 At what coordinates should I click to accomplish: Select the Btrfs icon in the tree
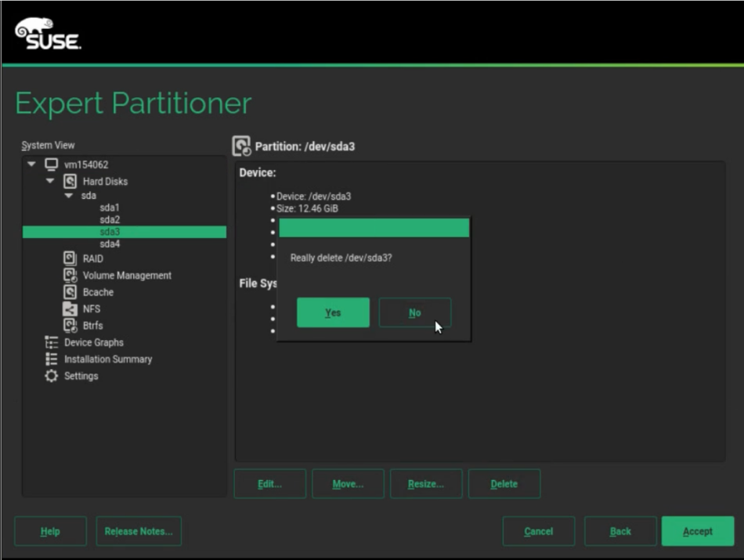tap(70, 326)
